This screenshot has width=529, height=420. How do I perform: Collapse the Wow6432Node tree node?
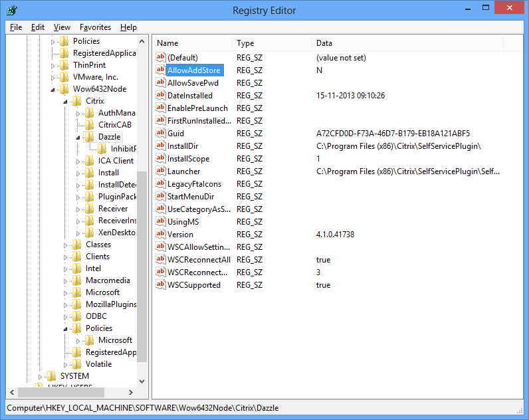(x=53, y=90)
